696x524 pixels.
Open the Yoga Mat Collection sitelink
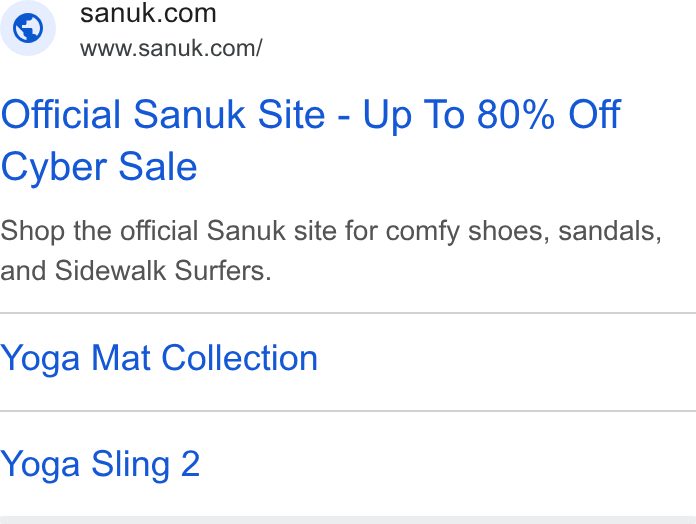(x=159, y=359)
